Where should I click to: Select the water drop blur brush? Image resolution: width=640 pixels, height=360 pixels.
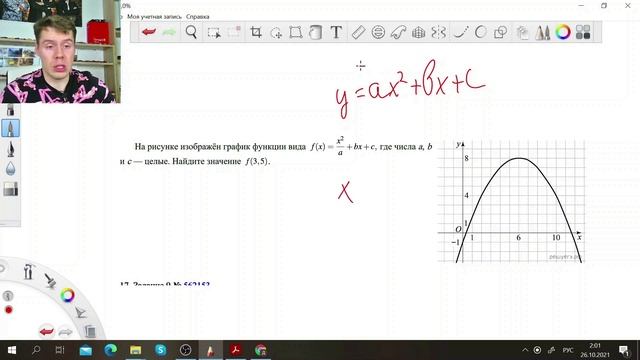point(10,169)
